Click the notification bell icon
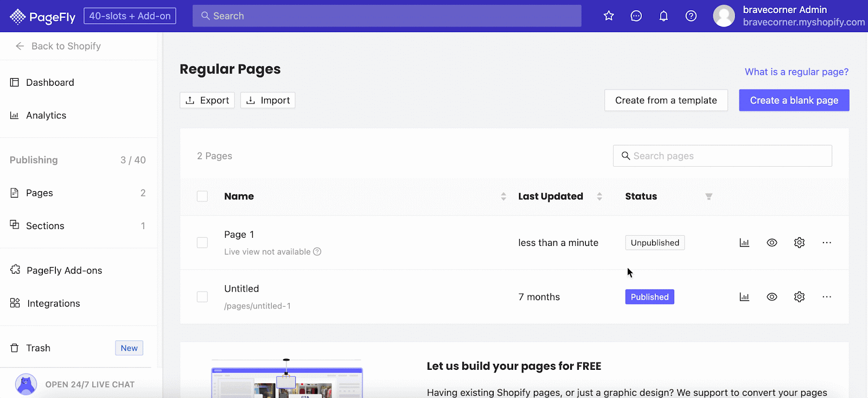Viewport: 868px width, 398px height. click(663, 16)
